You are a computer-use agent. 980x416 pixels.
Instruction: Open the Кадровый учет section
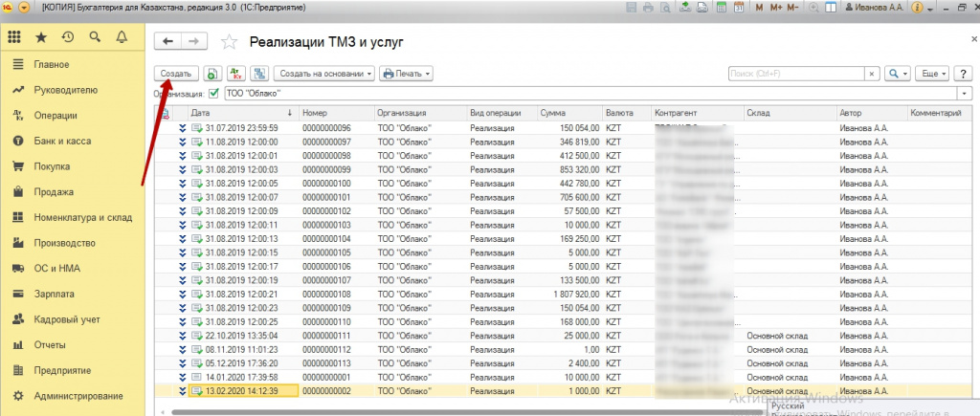[73, 319]
